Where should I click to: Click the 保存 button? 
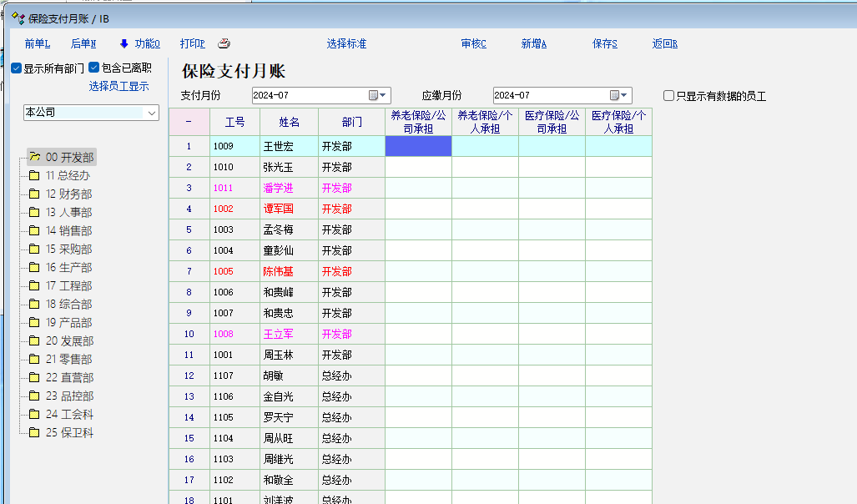(604, 44)
